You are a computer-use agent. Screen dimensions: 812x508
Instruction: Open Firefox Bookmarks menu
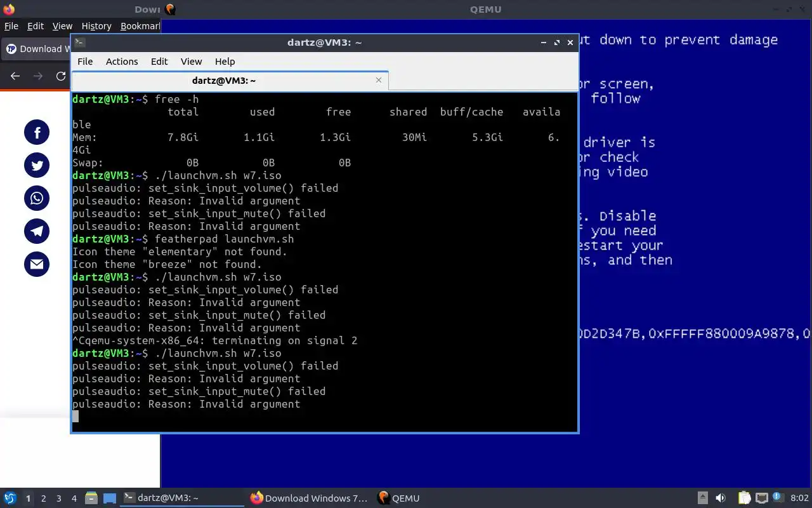140,26
